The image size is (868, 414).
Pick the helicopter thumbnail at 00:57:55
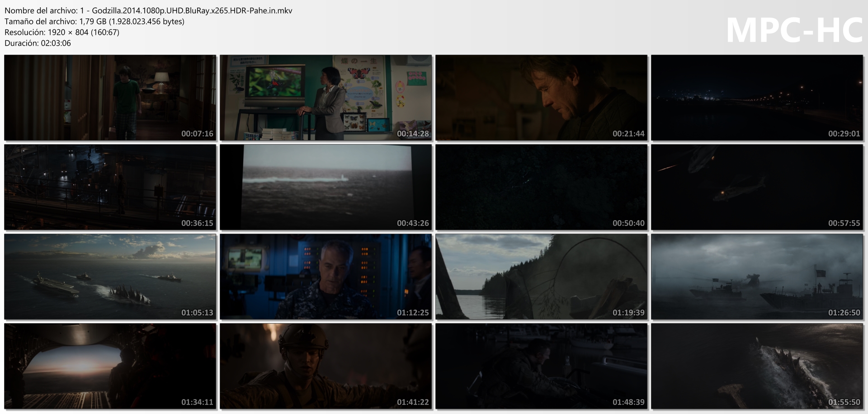click(x=757, y=187)
